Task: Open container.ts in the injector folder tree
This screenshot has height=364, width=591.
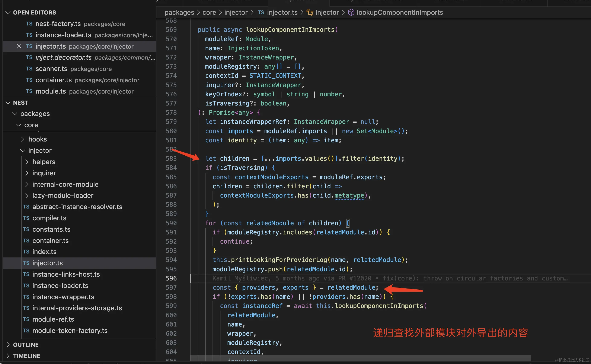Action: [79, 240]
